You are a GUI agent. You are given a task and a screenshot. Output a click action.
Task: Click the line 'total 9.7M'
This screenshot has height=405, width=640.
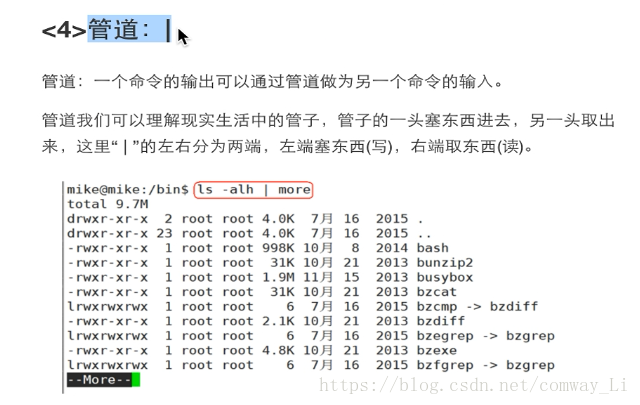[108, 204]
